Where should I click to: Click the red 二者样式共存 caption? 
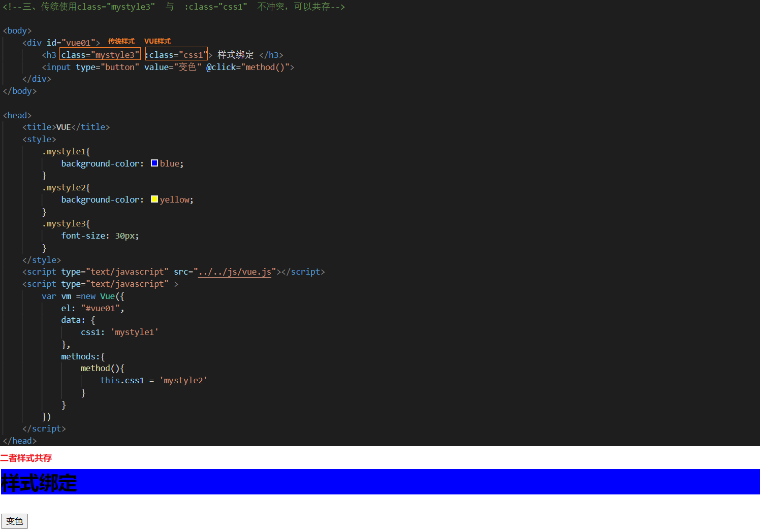pos(26,458)
